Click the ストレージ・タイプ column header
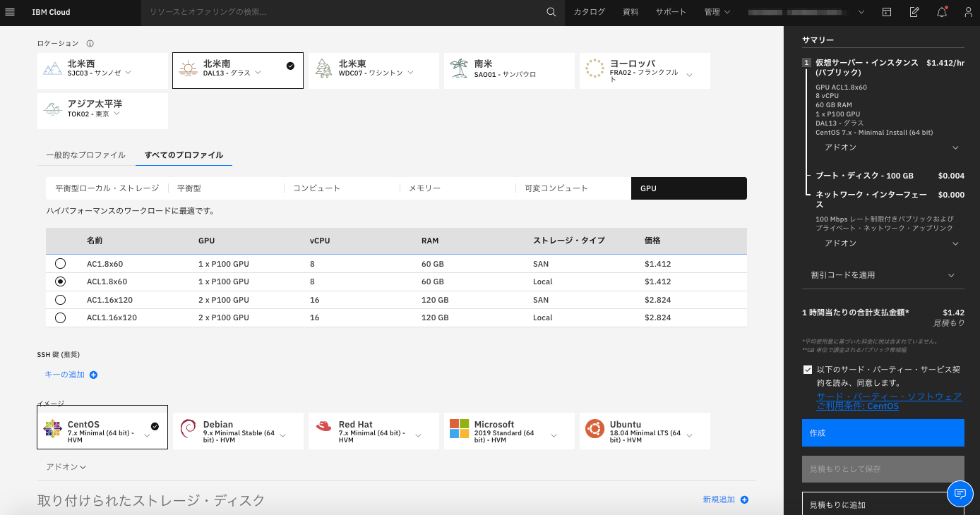980x515 pixels. [x=569, y=241]
